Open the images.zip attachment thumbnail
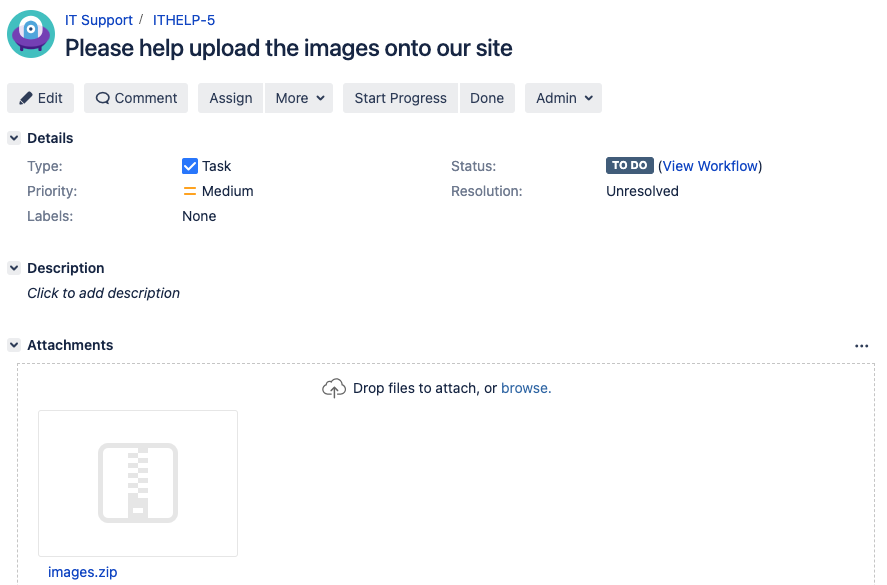Screen dimensions: 887x585 click(138, 483)
